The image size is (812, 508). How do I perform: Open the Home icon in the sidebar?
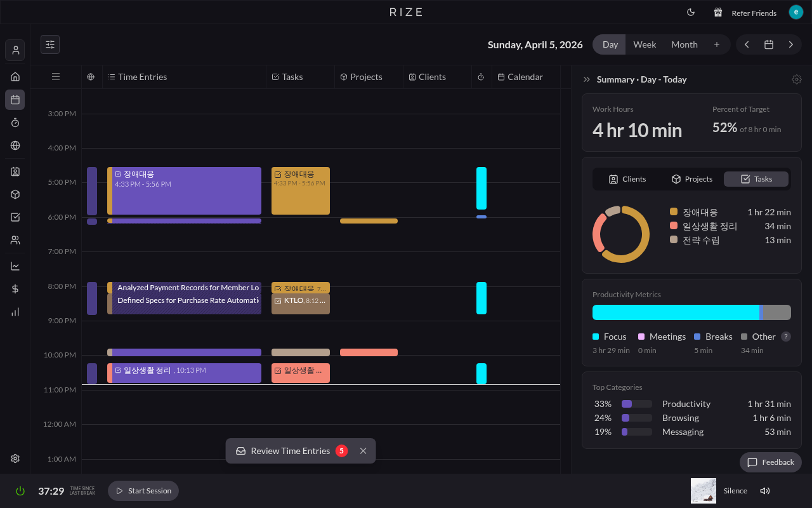15,77
